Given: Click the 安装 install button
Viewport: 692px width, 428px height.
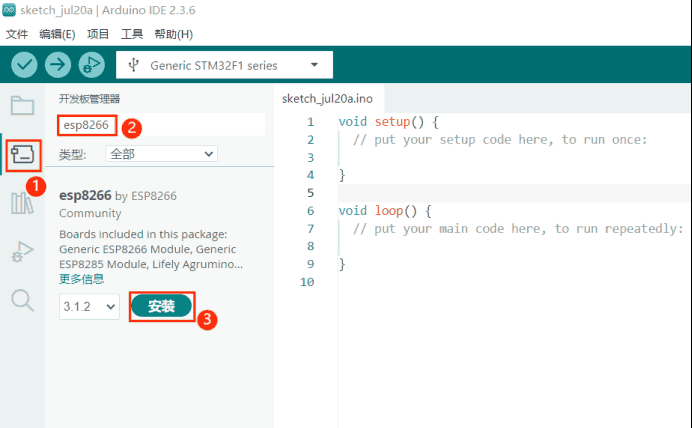Looking at the screenshot, I should click(x=161, y=307).
